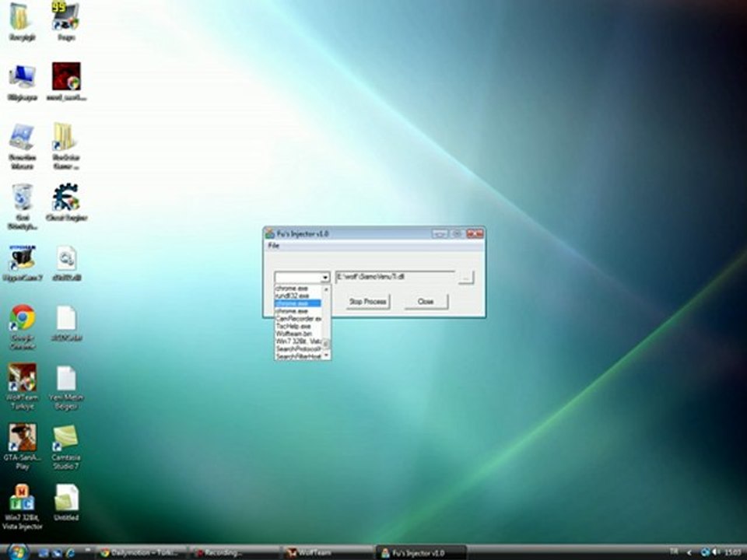
Task: Select TscHelp.exe from the process list
Action: (298, 326)
